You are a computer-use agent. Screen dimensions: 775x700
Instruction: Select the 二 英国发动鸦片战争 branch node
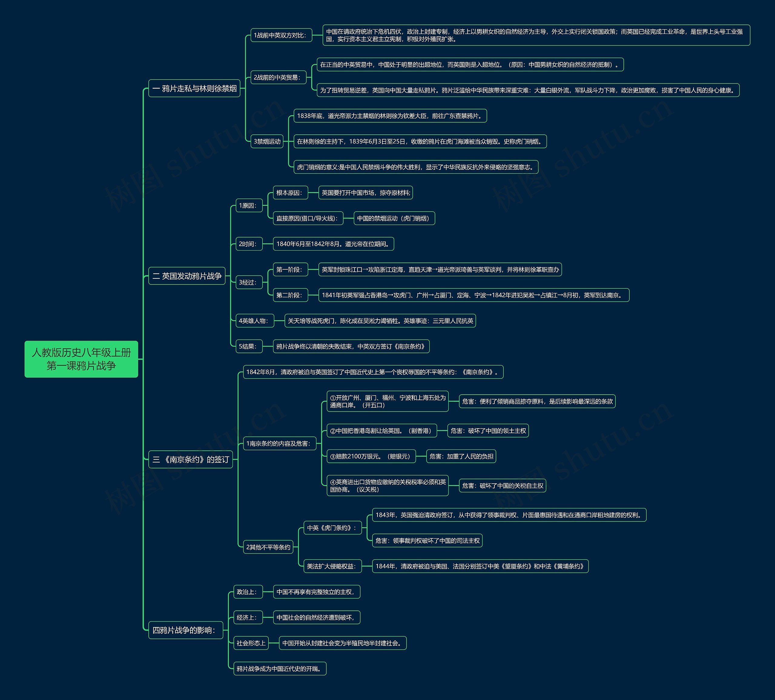coord(187,276)
